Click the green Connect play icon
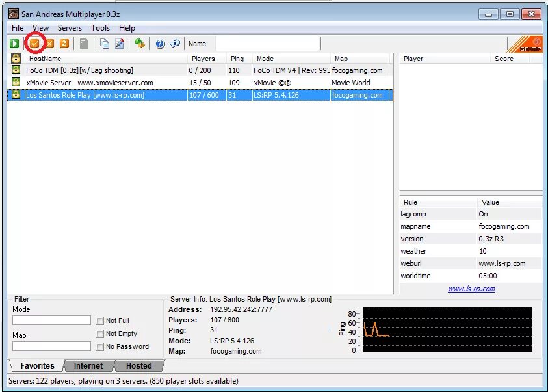 coord(14,44)
